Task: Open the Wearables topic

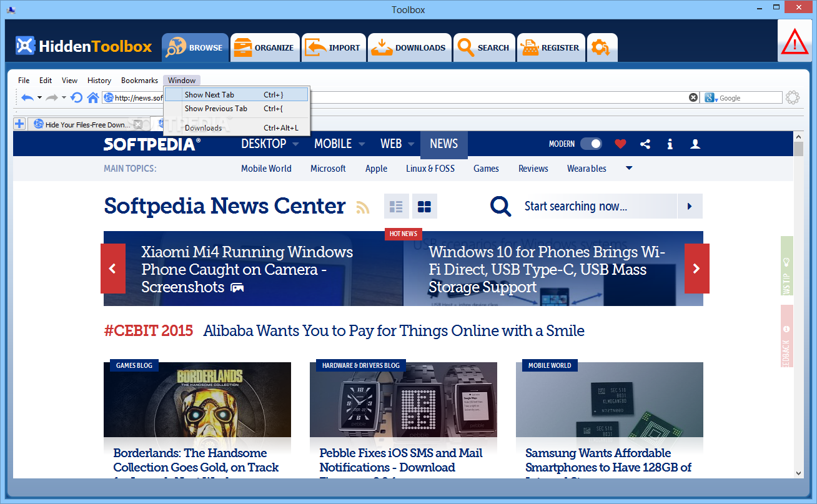Action: pyautogui.click(x=587, y=169)
